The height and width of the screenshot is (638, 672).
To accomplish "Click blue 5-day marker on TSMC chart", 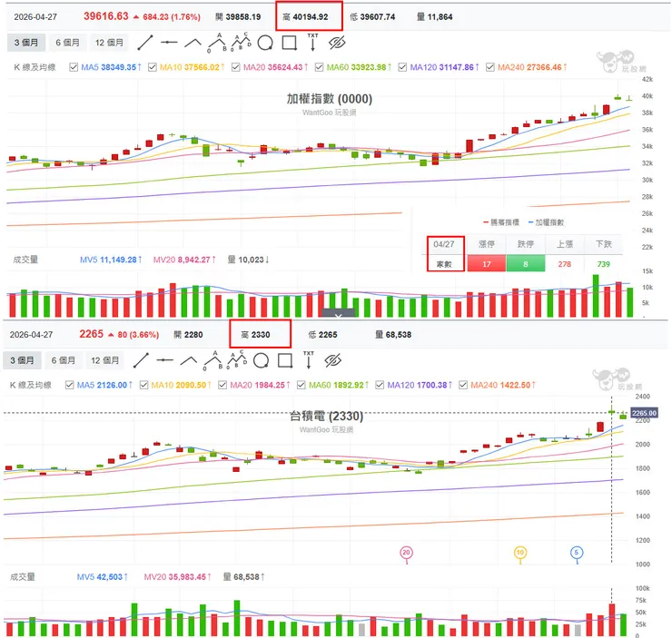I will [x=577, y=553].
